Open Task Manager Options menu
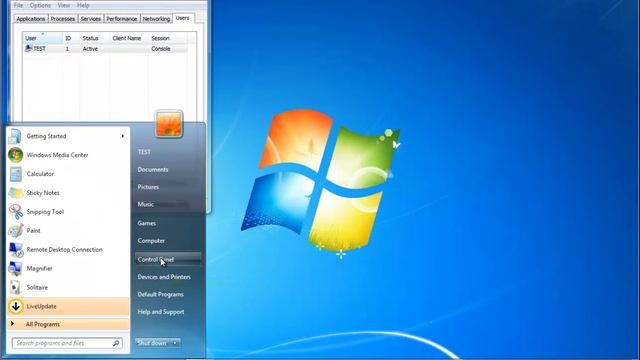This screenshot has width=640, height=360. (40, 5)
